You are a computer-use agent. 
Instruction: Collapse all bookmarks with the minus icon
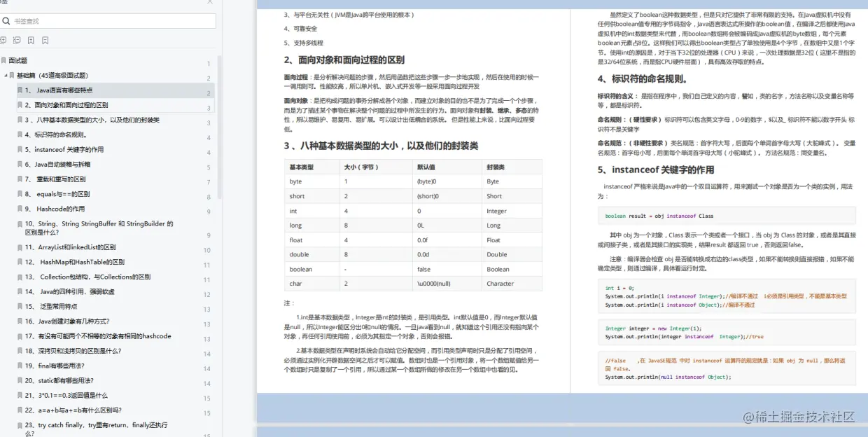click(17, 41)
